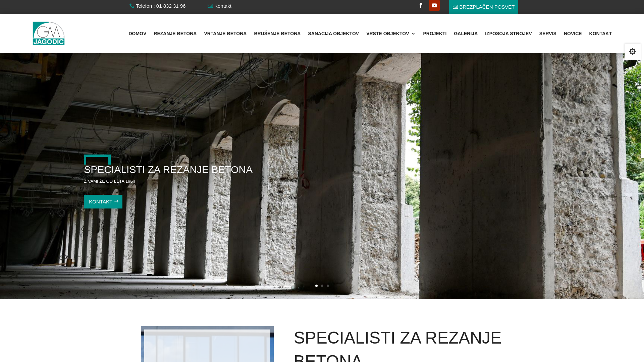Click the hero heading SPECIALISTI ZA REZANJE BETONA

pyautogui.click(x=168, y=170)
